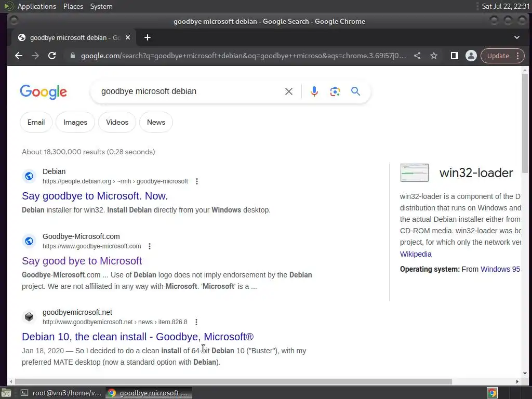Viewport: 532px width, 399px height.
Task: Clear the search query with X
Action: tap(289, 91)
